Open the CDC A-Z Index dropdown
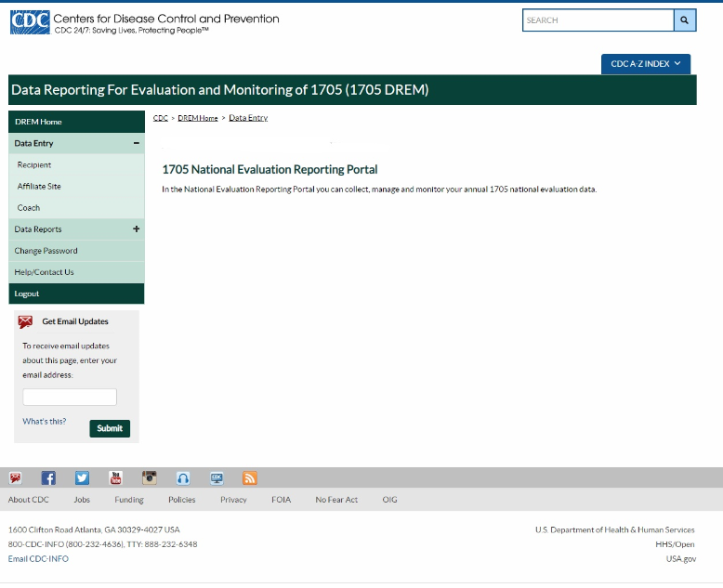 [x=646, y=64]
